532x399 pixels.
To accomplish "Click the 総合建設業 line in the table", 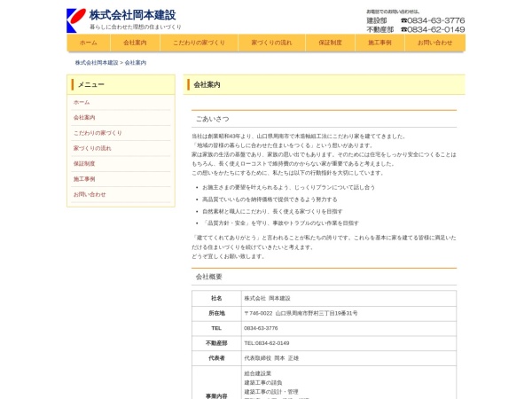I will tap(258, 373).
